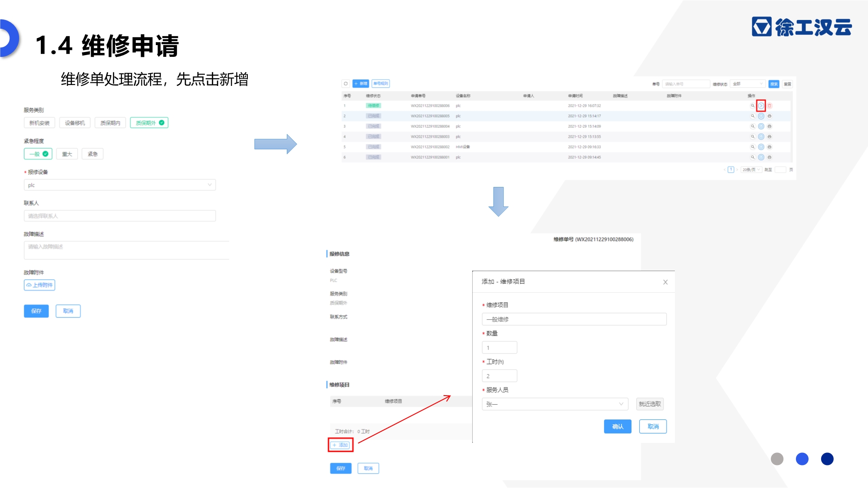Screen dimensions: 868x488
Task: View details of order WX20211229100288003
Action: 753,137
